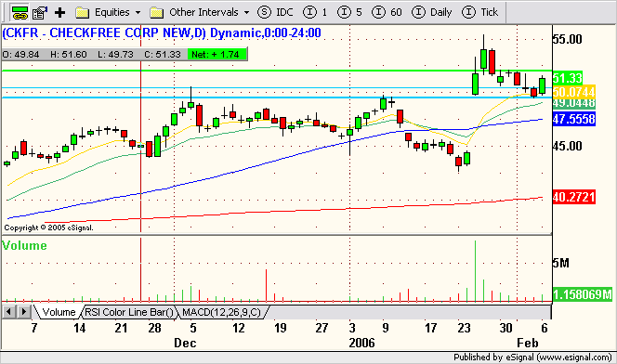The width and height of the screenshot is (617, 364).
Task: Select the MACD(12,26,9,C) tab
Action: pos(221,312)
